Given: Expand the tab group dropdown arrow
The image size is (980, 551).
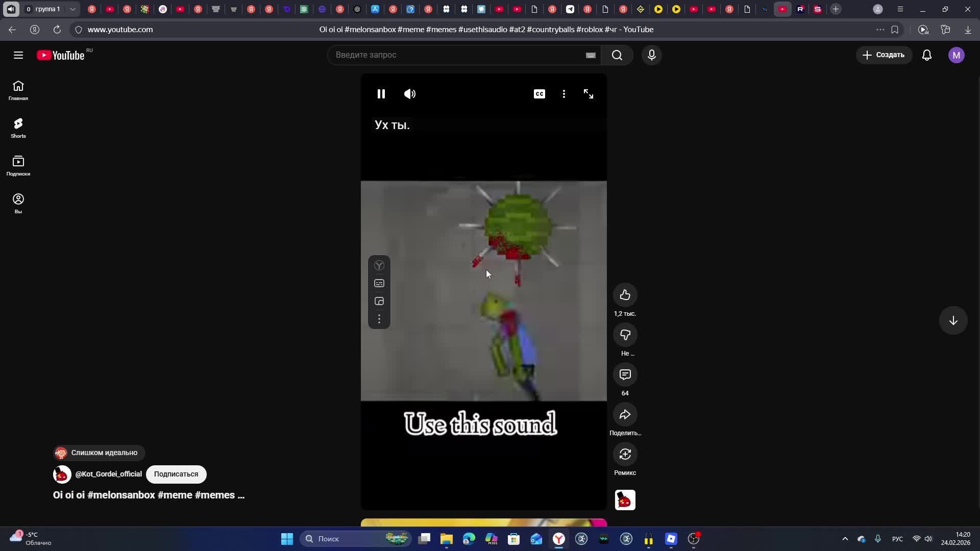Looking at the screenshot, I should point(72,9).
